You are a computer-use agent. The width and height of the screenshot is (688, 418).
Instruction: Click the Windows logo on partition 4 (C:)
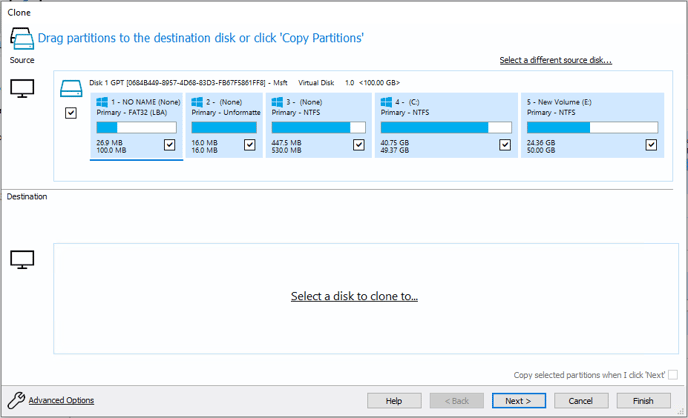(386, 102)
